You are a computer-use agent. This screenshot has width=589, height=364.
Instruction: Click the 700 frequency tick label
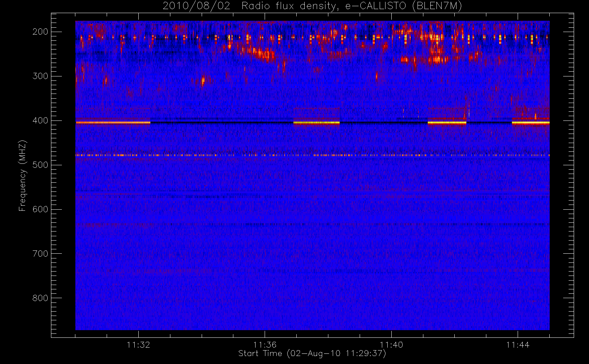(x=40, y=254)
